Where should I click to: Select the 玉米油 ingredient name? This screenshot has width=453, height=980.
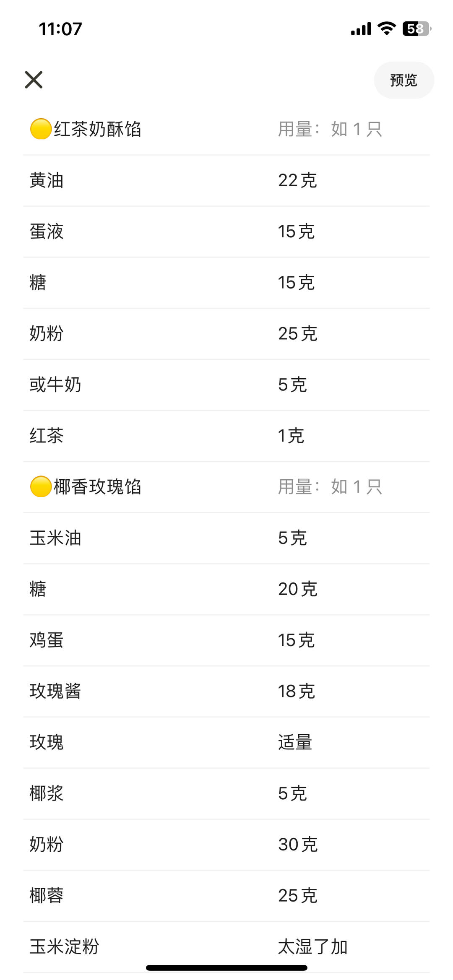pos(55,538)
